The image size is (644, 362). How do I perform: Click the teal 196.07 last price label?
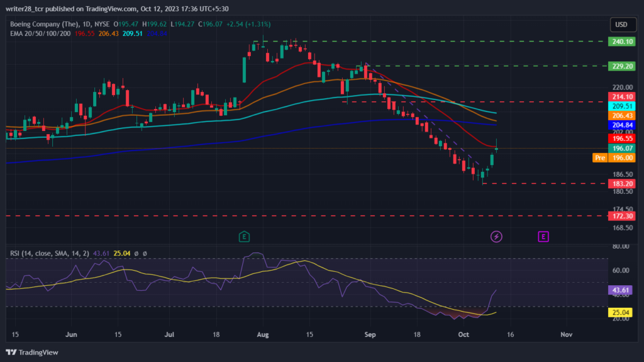tap(622, 148)
